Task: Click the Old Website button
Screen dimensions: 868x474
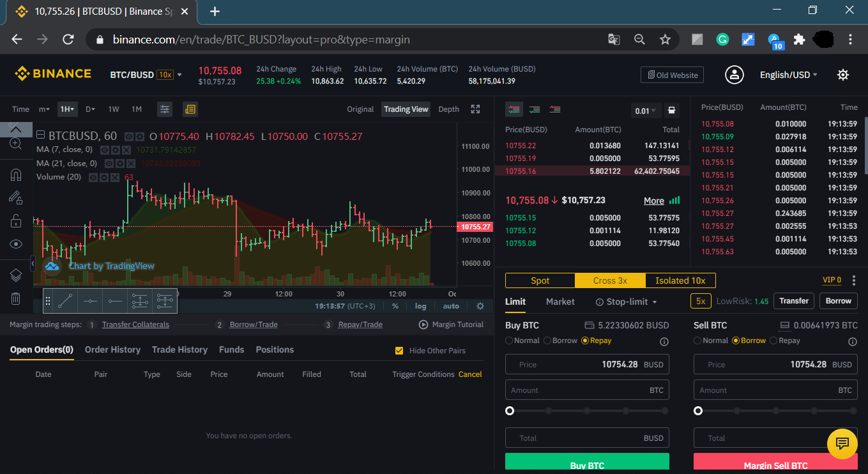Action: click(x=672, y=75)
